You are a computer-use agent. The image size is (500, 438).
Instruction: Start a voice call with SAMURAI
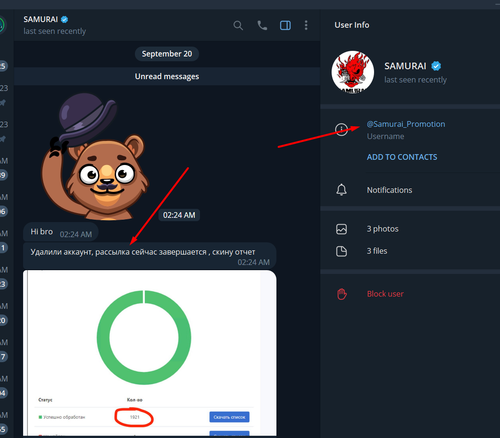click(262, 25)
